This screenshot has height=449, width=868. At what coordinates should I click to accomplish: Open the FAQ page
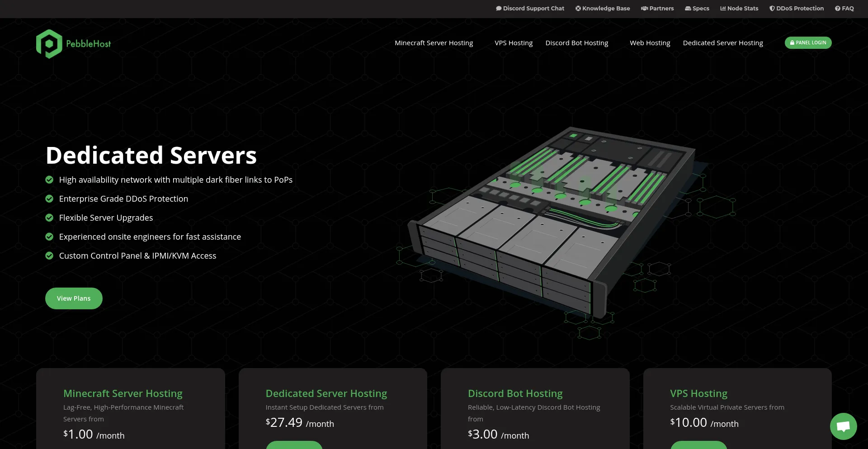844,9
